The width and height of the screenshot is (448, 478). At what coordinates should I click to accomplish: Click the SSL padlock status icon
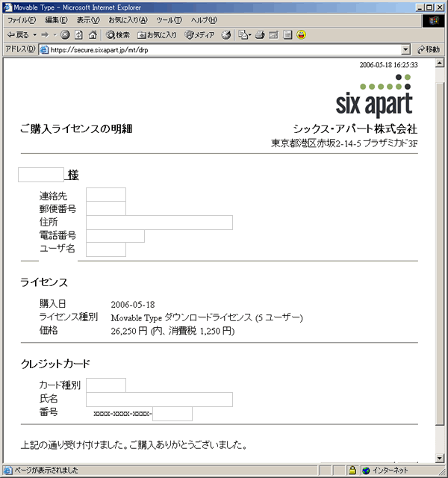click(x=352, y=470)
